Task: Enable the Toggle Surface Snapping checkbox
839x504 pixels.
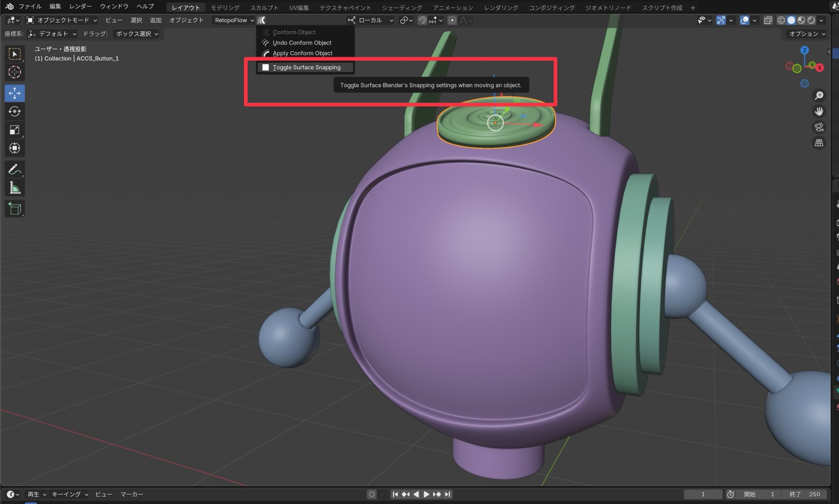Action: point(266,67)
